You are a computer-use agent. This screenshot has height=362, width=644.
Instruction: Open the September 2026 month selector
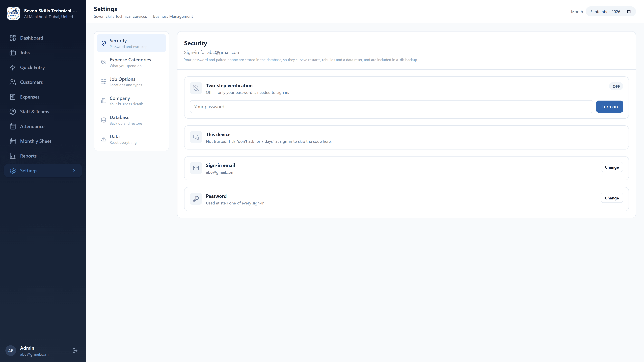610,12
